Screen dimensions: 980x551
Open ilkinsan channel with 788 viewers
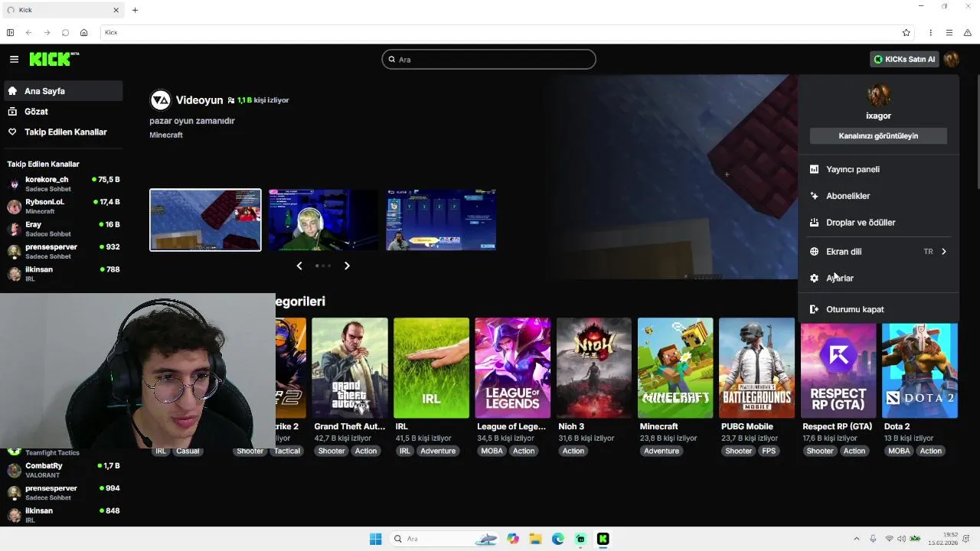click(63, 274)
